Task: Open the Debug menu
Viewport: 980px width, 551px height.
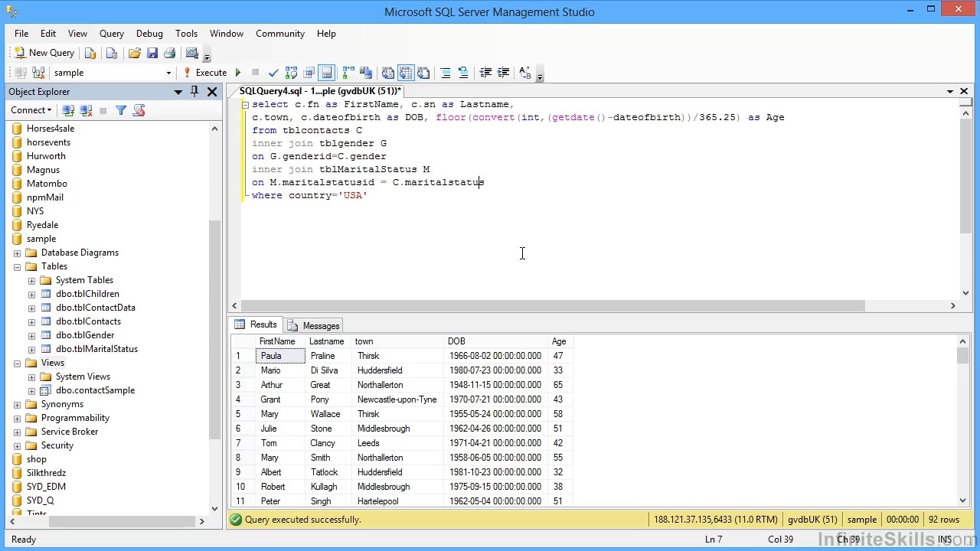Action: pyautogui.click(x=149, y=34)
